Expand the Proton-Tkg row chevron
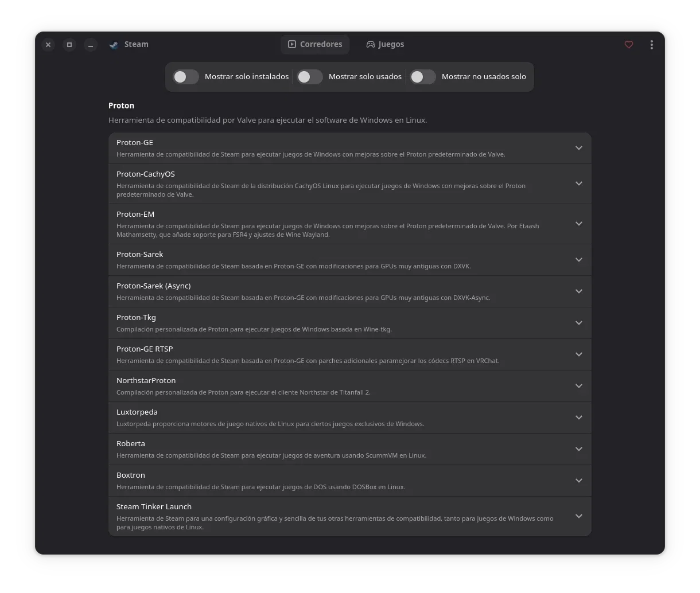 [x=579, y=323]
